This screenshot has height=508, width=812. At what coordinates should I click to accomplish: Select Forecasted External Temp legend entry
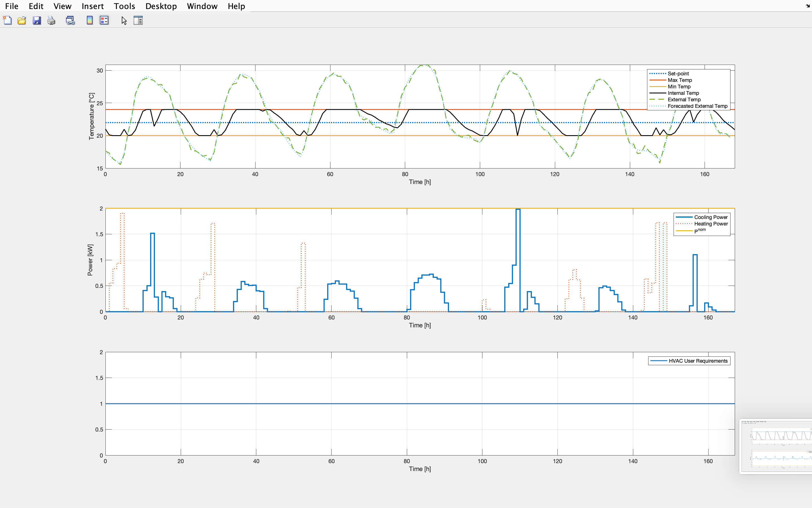(x=688, y=106)
